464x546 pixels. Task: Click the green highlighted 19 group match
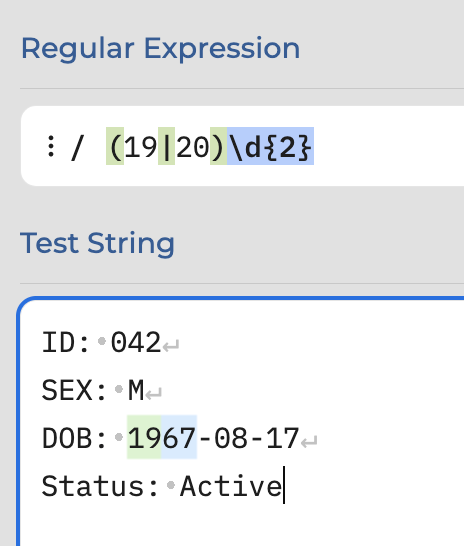coord(144,437)
